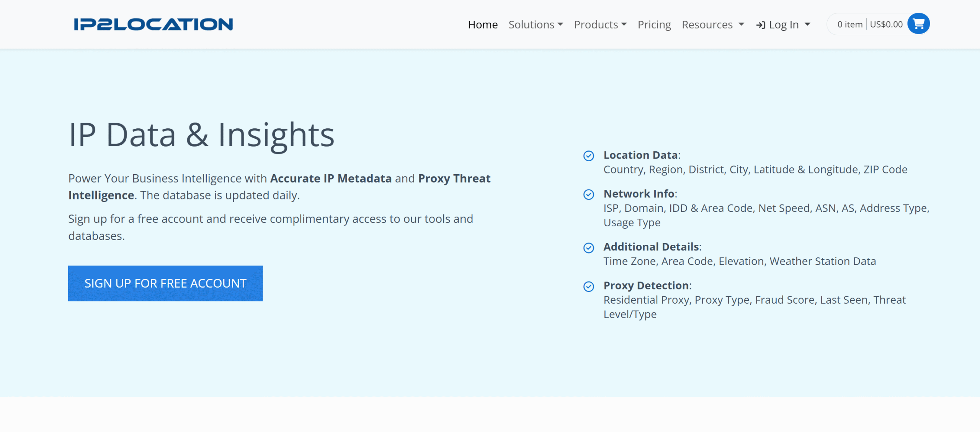The height and width of the screenshot is (432, 980).
Task: Open the Log In dropdown
Action: click(x=783, y=25)
